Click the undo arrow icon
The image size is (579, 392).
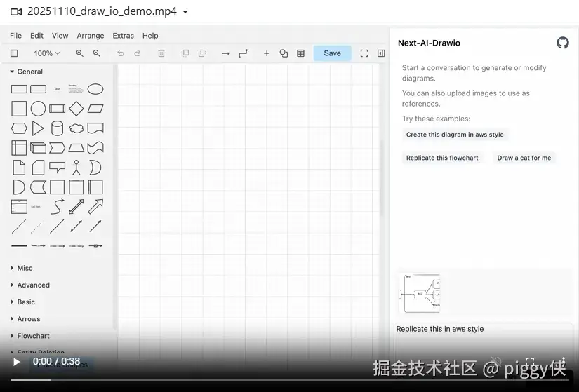click(121, 53)
